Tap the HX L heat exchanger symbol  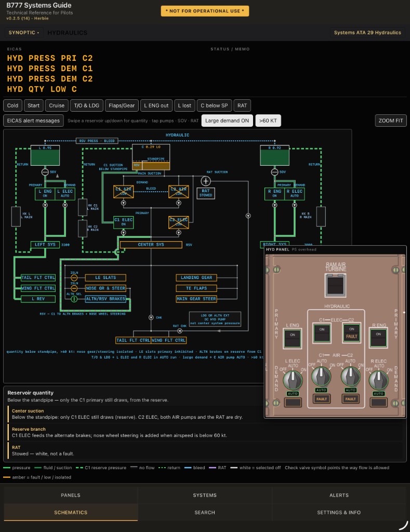[x=16, y=217]
